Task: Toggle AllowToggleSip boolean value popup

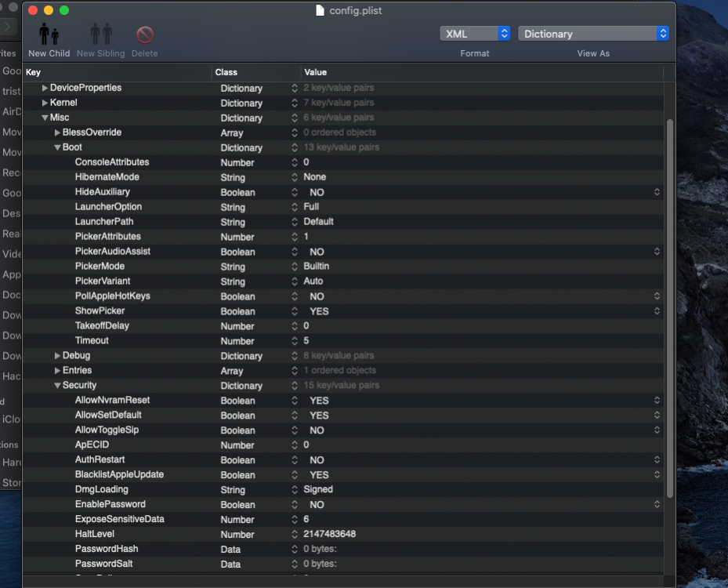Action: click(x=657, y=430)
